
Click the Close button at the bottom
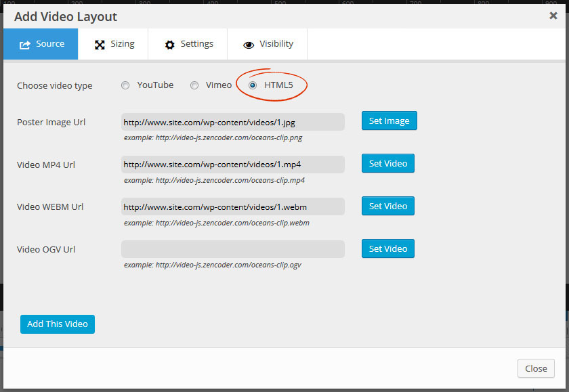[x=536, y=368]
